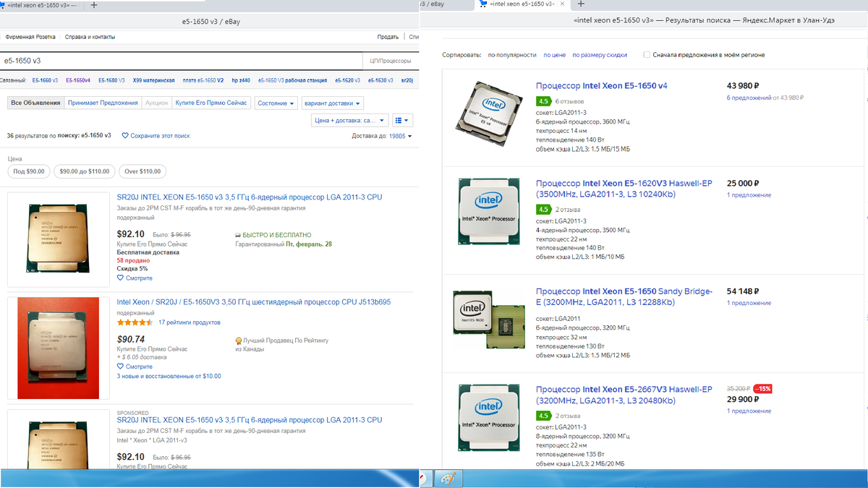Open Фирменная Розетка link
The image size is (868, 488).
pos(30,37)
